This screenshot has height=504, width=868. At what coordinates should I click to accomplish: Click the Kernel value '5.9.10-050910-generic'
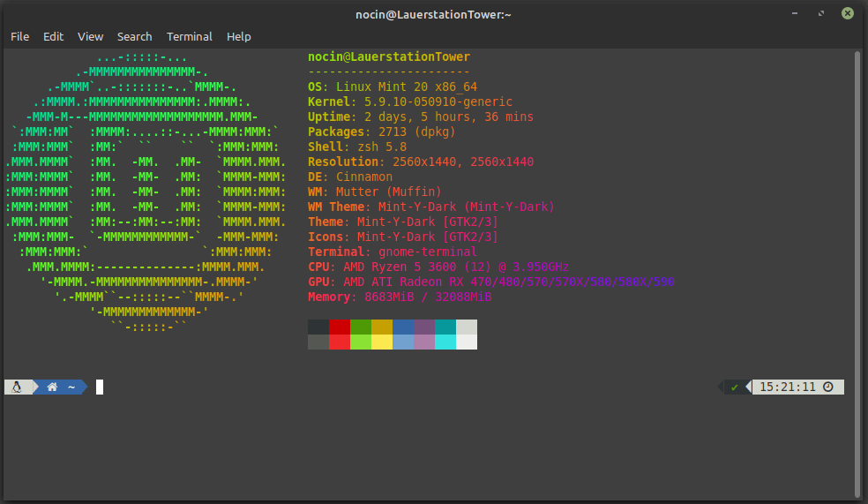tap(438, 102)
